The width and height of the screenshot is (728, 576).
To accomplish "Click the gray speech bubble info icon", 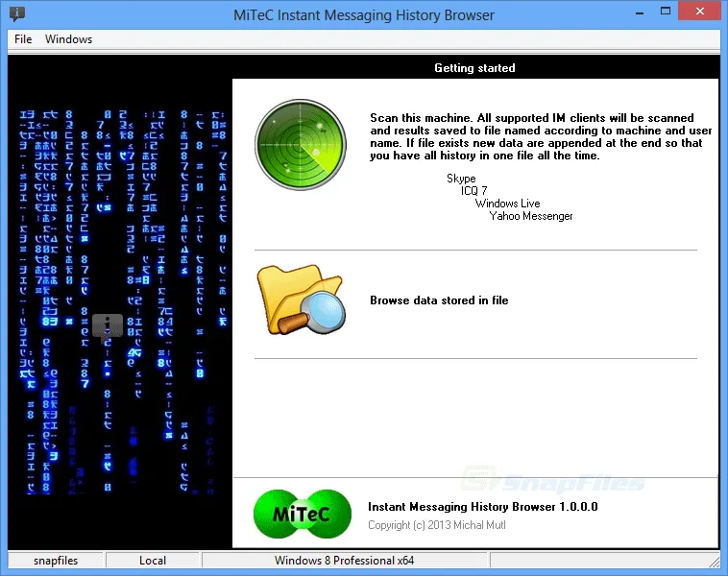I will 108,326.
